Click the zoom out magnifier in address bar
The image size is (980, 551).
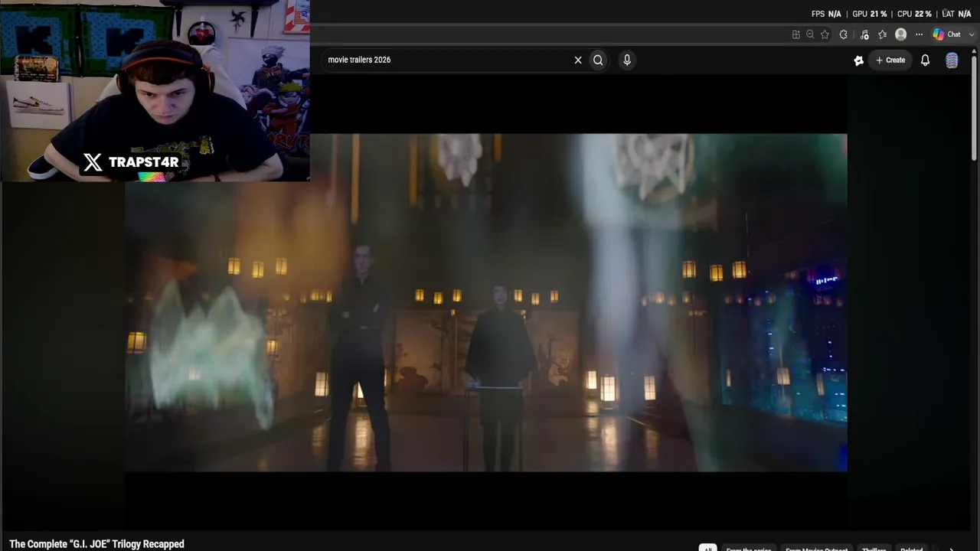point(810,34)
